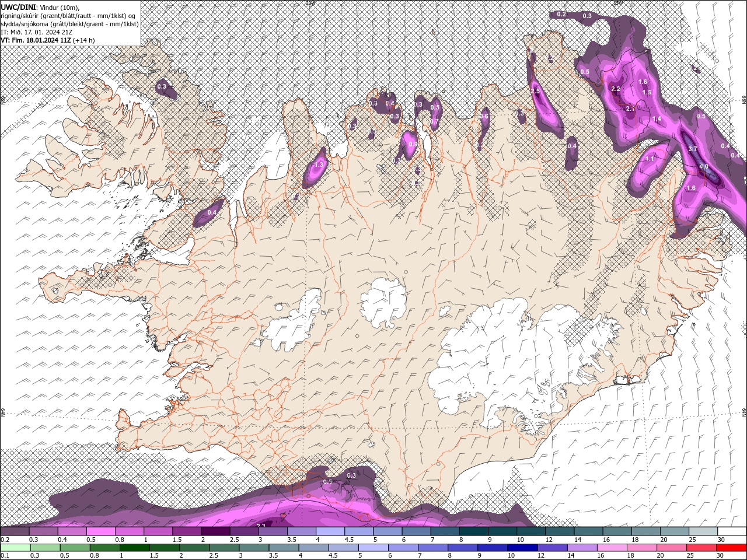Click the 0.2 snowfall value on the map

coord(561,14)
